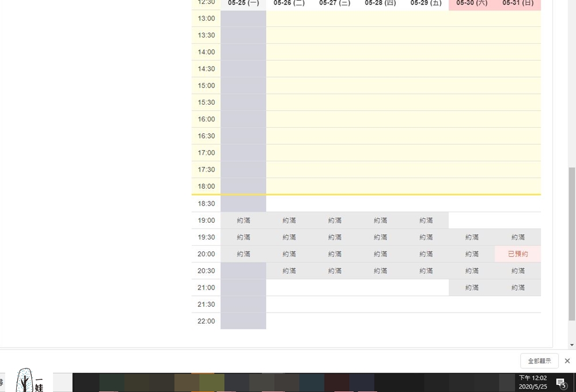Click the 15:00 time label
Screen dimensions: 576x392
206,86
